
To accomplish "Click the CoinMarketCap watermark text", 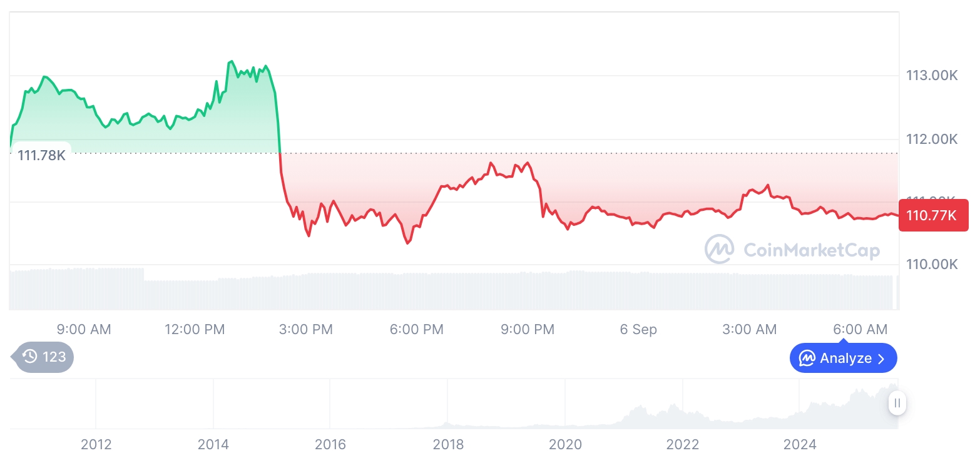I will [x=811, y=250].
